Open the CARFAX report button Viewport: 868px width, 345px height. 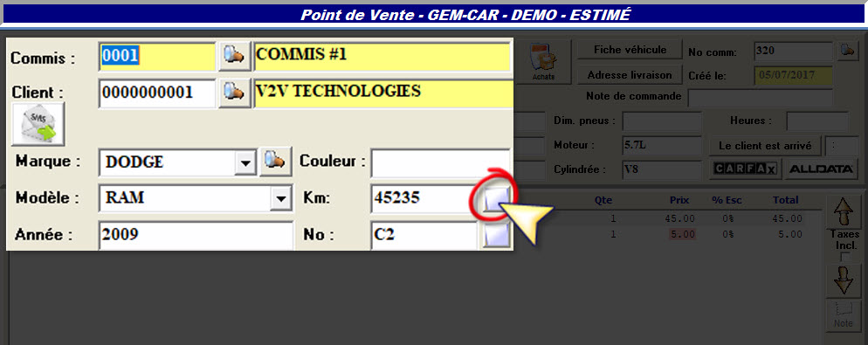click(x=746, y=169)
